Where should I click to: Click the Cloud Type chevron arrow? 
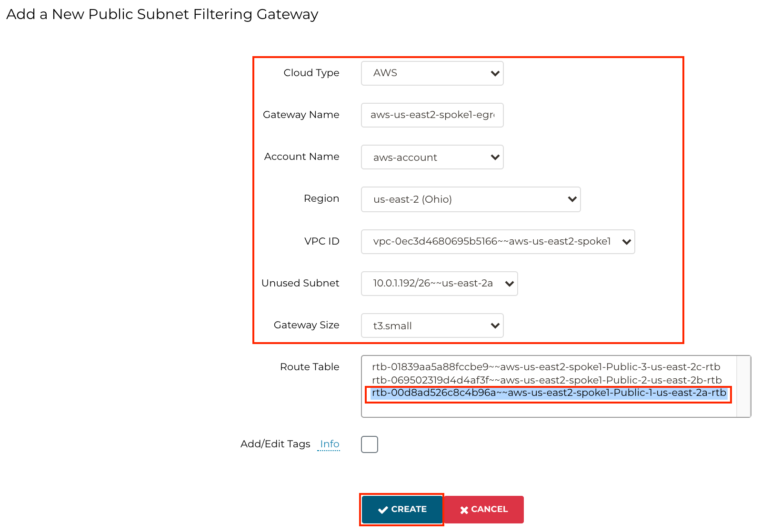point(495,73)
